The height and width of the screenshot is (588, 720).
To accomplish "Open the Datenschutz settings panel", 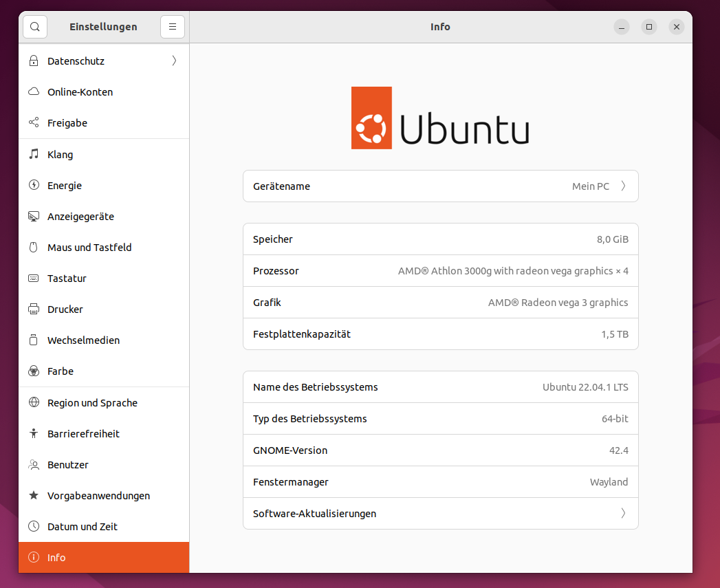I will (104, 61).
